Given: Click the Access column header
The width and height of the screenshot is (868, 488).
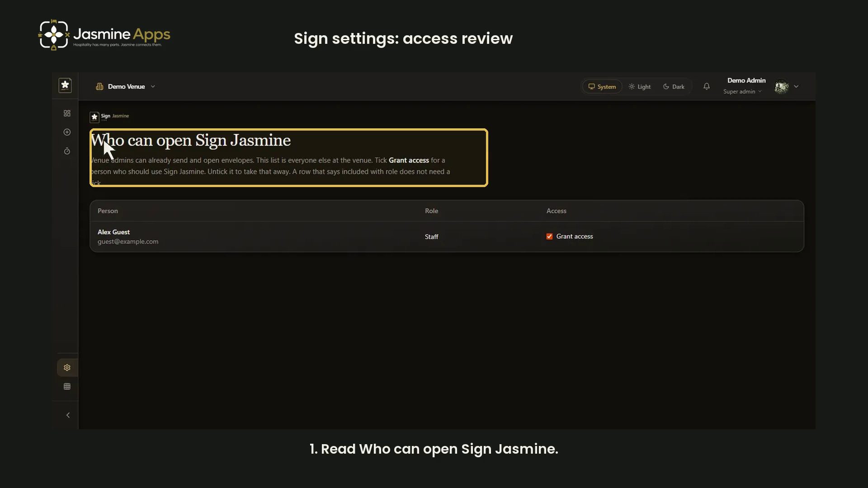Looking at the screenshot, I should tap(556, 211).
